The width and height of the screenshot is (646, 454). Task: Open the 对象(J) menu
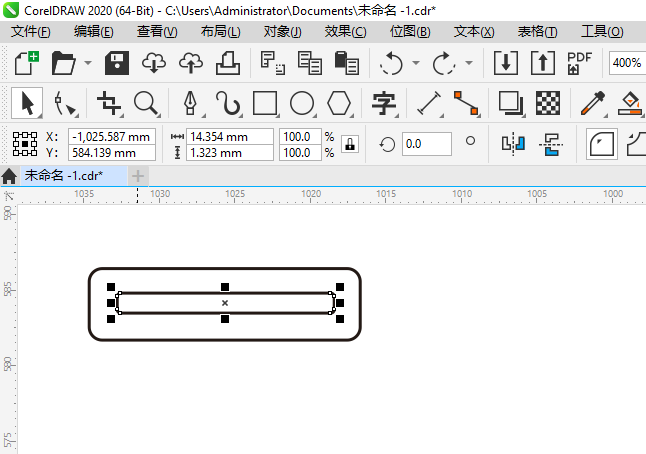(x=282, y=32)
